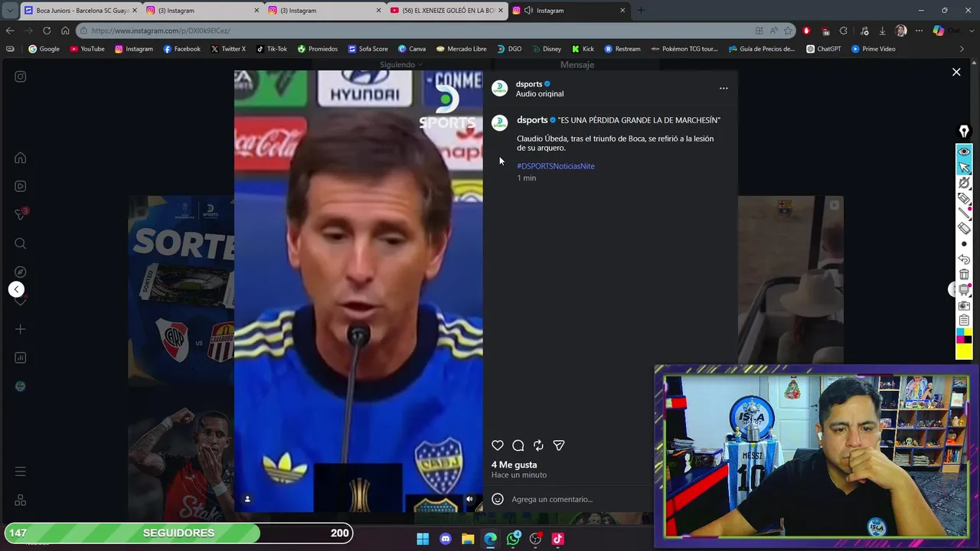Open a new browser tab

(x=641, y=11)
